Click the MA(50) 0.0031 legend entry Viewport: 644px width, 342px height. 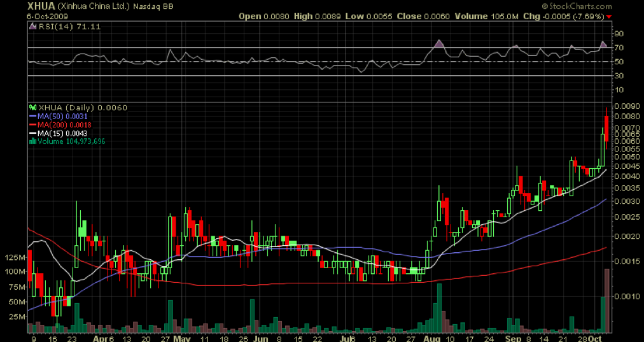[62, 117]
